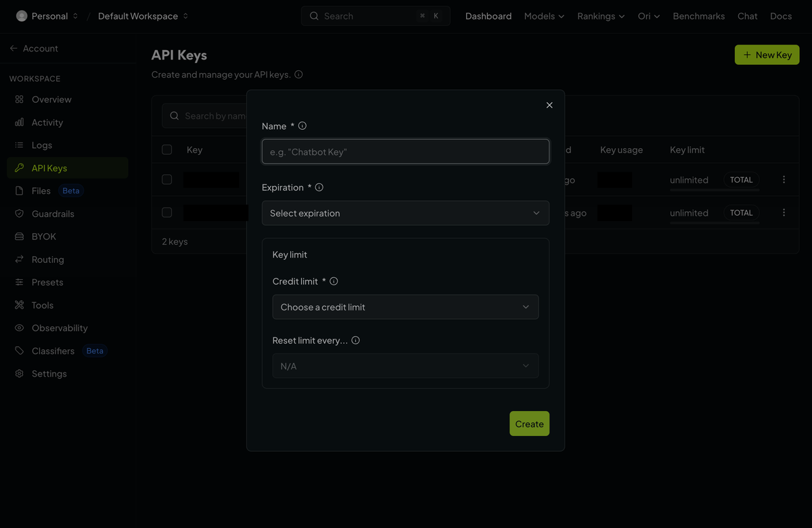Select Routing in workspace sidebar
This screenshot has height=528, width=812.
point(68,260)
